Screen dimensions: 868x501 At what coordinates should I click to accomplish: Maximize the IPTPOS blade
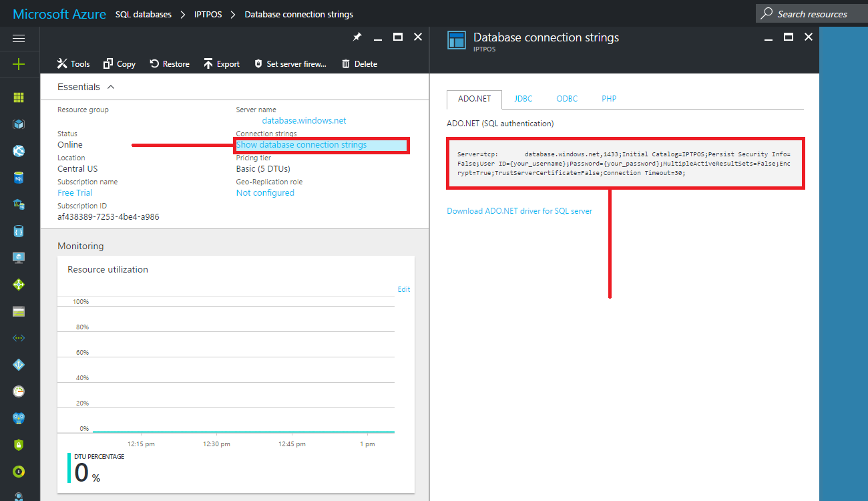coord(398,37)
